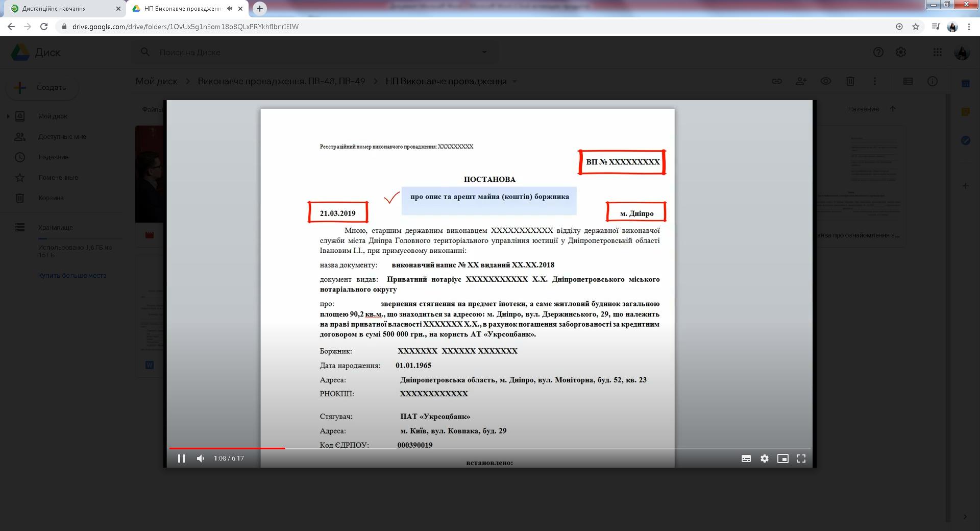
Task: Pause the video playback
Action: [181, 458]
